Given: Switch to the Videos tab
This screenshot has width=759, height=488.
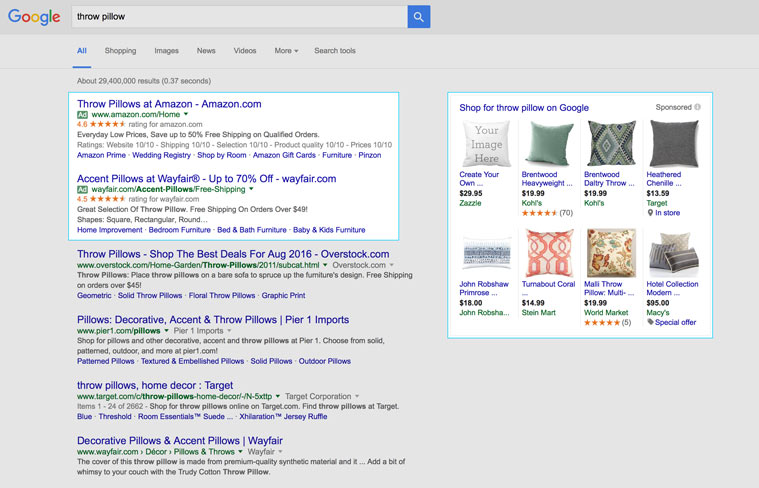Looking at the screenshot, I should pyautogui.click(x=245, y=50).
